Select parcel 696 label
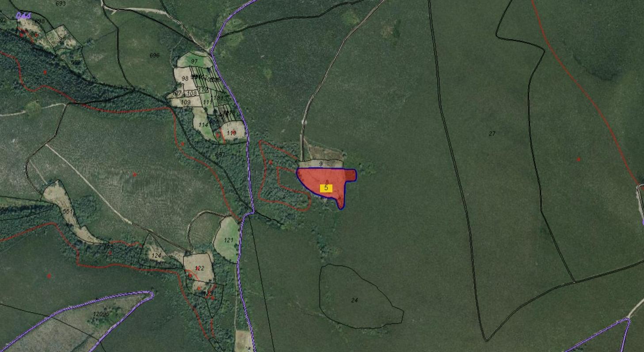 (154, 56)
